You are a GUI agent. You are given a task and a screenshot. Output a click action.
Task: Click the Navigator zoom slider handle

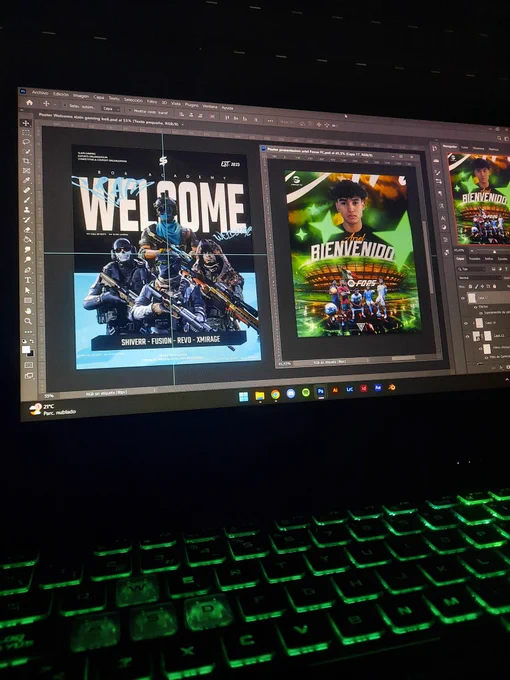point(494,252)
